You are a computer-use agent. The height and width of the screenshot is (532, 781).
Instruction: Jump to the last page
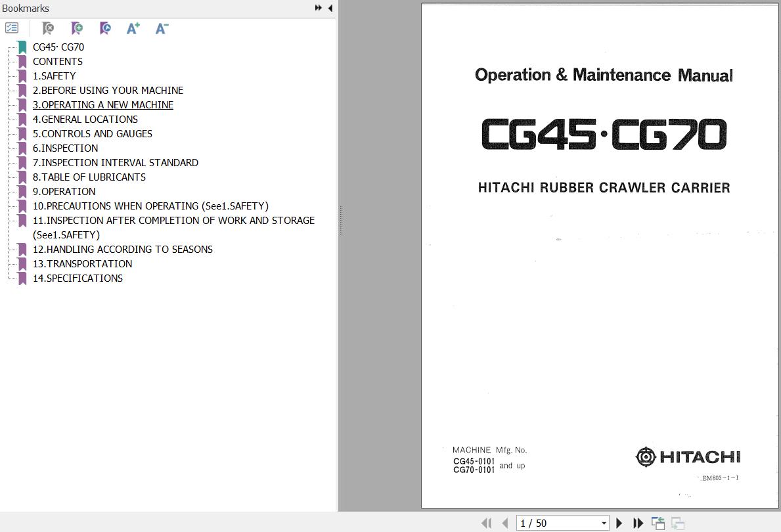click(638, 523)
